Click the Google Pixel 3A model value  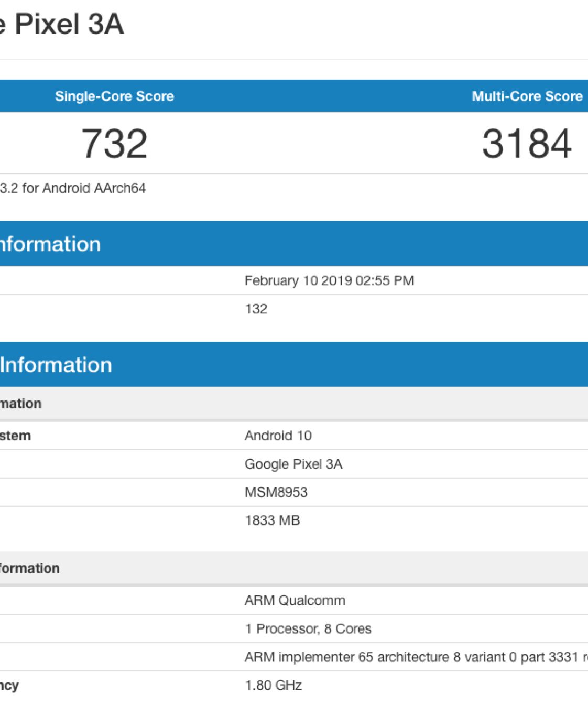click(293, 464)
